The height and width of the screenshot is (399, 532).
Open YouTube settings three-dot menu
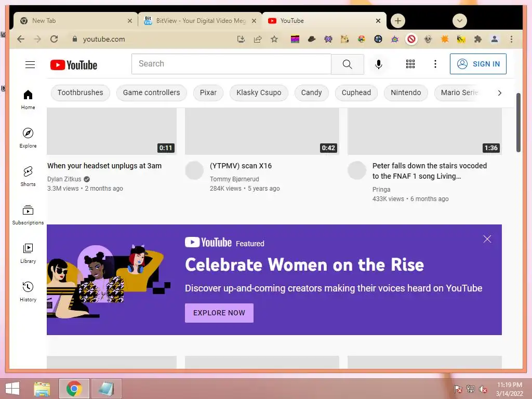tap(435, 64)
